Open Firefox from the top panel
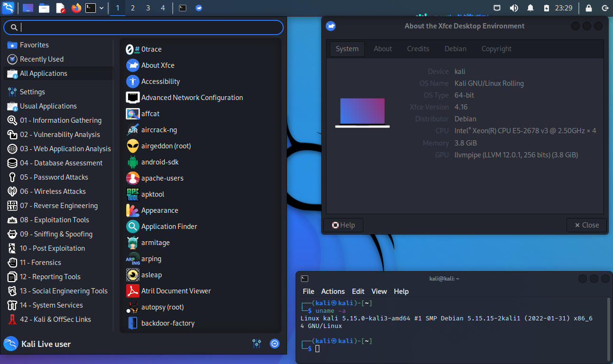Image resolution: width=613 pixels, height=364 pixels. tap(76, 8)
